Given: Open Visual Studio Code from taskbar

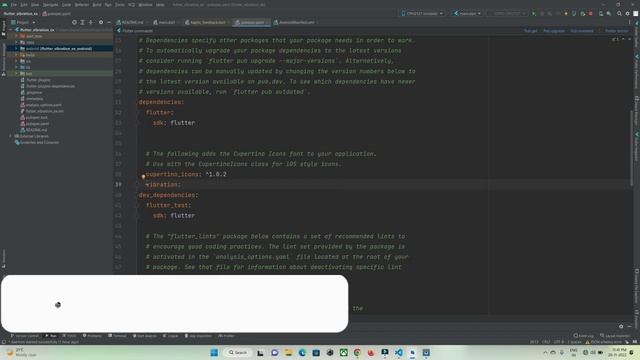Looking at the screenshot, I should pos(398,353).
